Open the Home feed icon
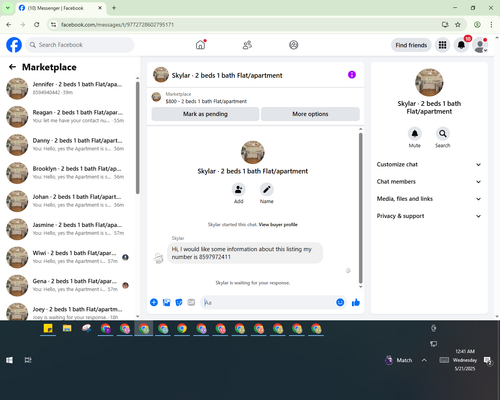 click(x=200, y=45)
